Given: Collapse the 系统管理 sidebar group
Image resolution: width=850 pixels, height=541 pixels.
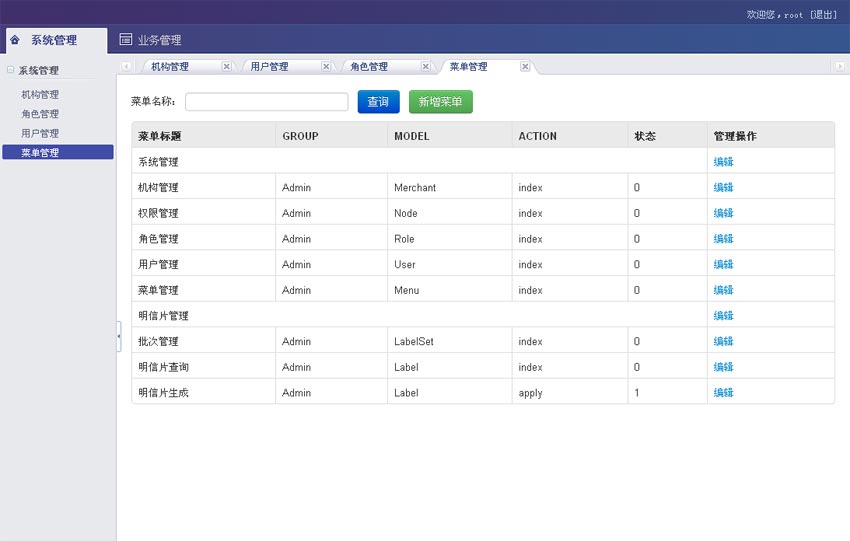Looking at the screenshot, I should point(11,71).
